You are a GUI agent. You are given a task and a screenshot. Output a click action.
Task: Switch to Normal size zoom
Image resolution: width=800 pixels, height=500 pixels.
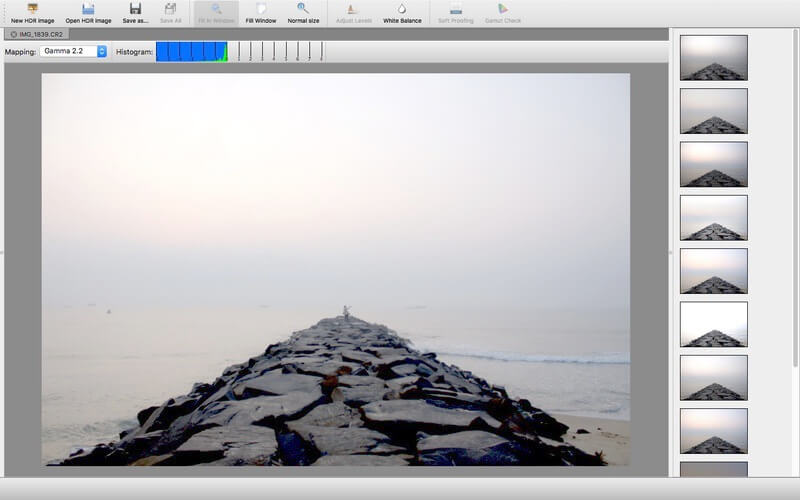[303, 9]
